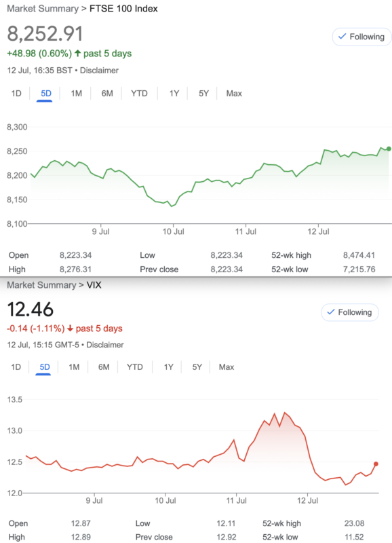392x543 pixels.
Task: Select 5Y range on VIX chart
Action: (x=197, y=367)
